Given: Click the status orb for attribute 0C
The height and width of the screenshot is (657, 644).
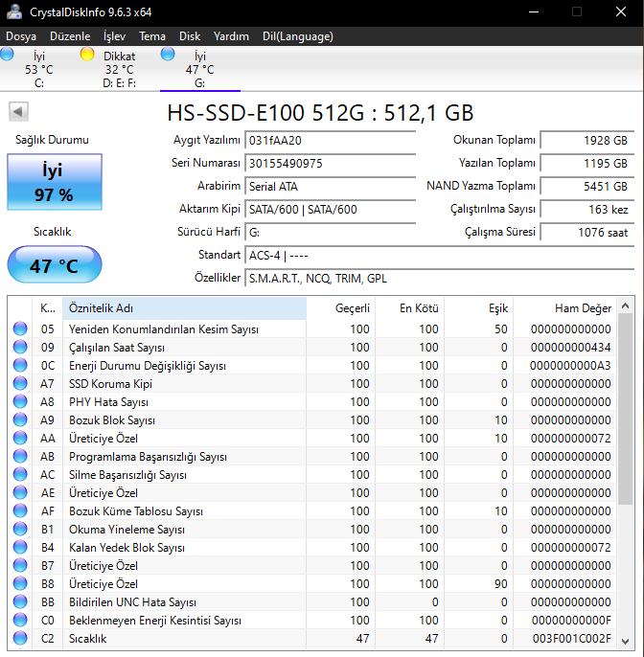Looking at the screenshot, I should pyautogui.click(x=20, y=366).
